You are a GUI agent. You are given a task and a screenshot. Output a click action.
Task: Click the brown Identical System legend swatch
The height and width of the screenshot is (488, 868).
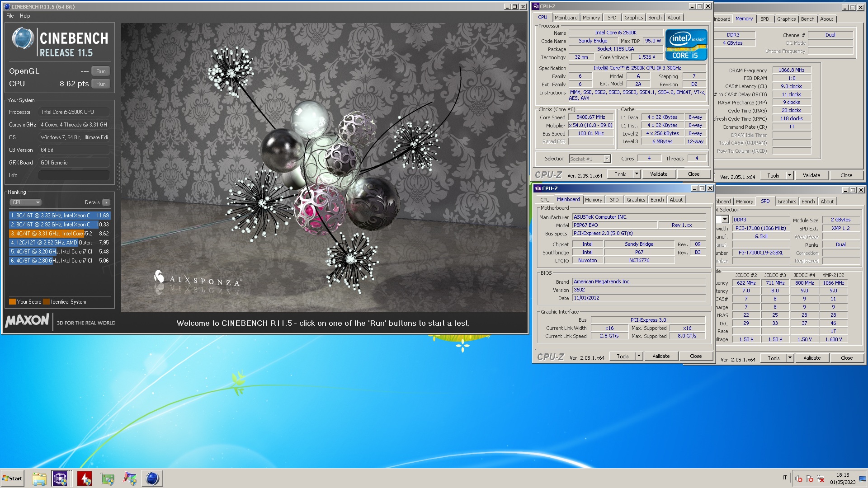(x=46, y=302)
